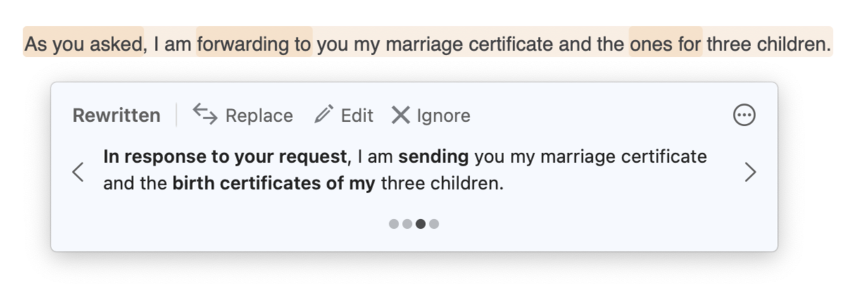The width and height of the screenshot is (868, 293).
Task: Click the Replace double-arrow icon
Action: point(205,114)
